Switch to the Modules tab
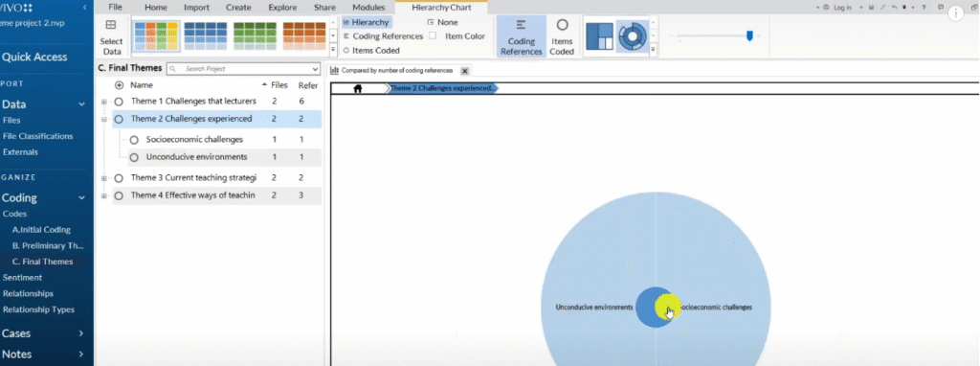 pyautogui.click(x=368, y=8)
